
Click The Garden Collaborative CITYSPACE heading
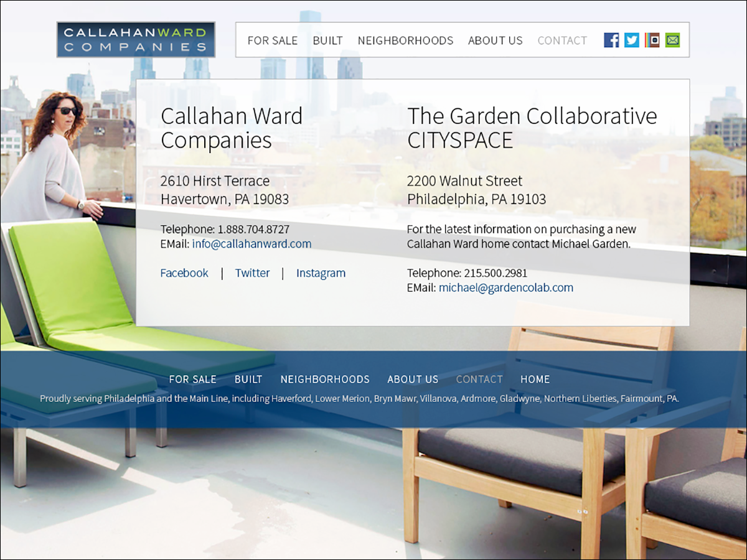(x=532, y=128)
